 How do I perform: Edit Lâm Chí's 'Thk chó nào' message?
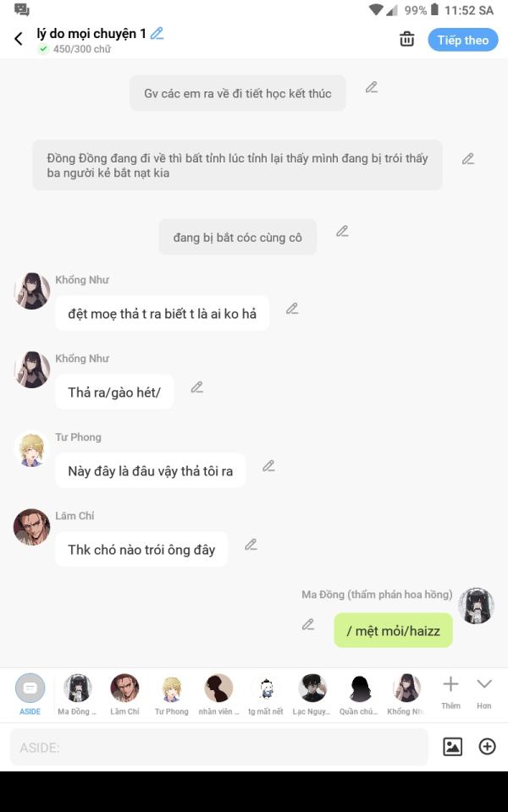click(251, 545)
